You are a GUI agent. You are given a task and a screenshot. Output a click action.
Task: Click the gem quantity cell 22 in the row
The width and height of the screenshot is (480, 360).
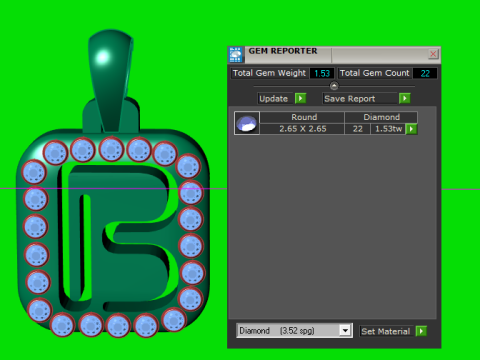(x=357, y=129)
